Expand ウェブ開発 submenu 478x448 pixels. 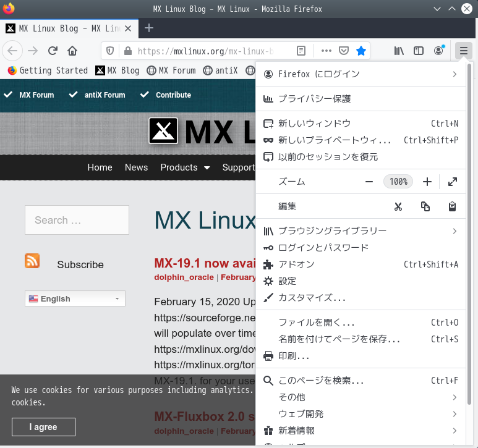(361, 415)
